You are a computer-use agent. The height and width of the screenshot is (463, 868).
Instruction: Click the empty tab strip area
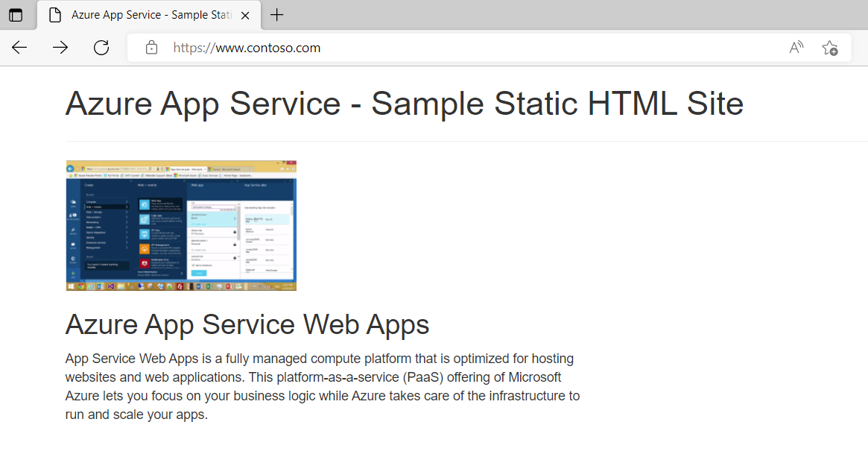click(x=522, y=14)
